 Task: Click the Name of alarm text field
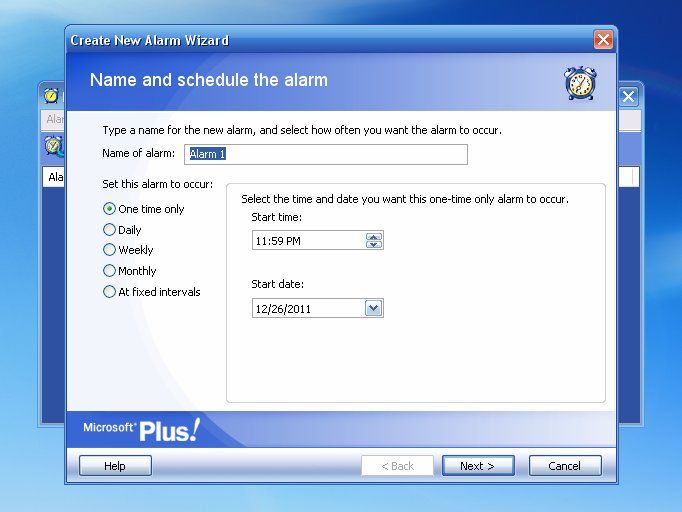pyautogui.click(x=326, y=154)
